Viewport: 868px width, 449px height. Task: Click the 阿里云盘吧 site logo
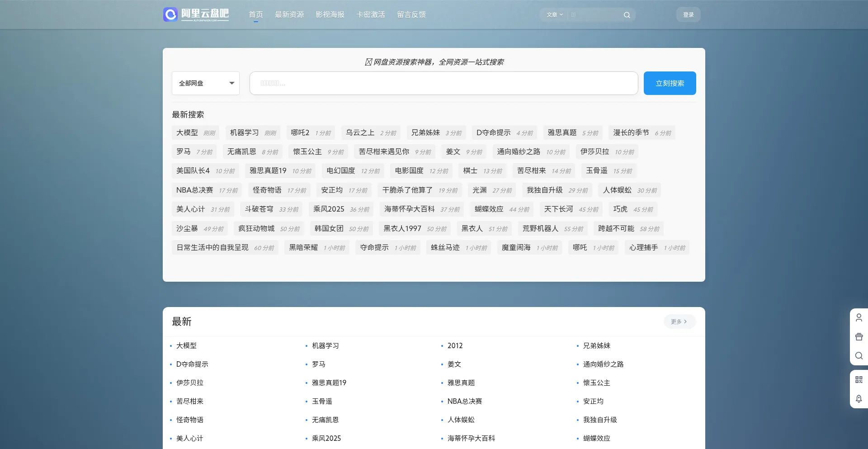(196, 14)
